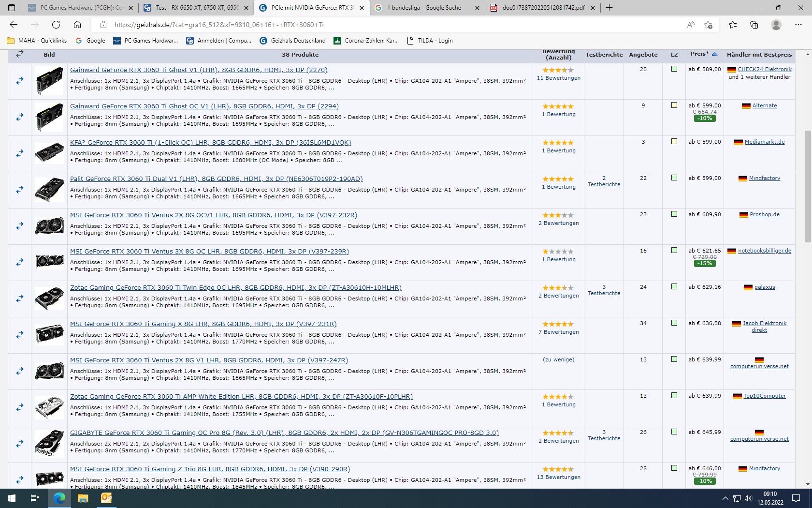Tick LZ checkbox for Gainward Ghost V1
812x508 pixels.
pos(674,69)
